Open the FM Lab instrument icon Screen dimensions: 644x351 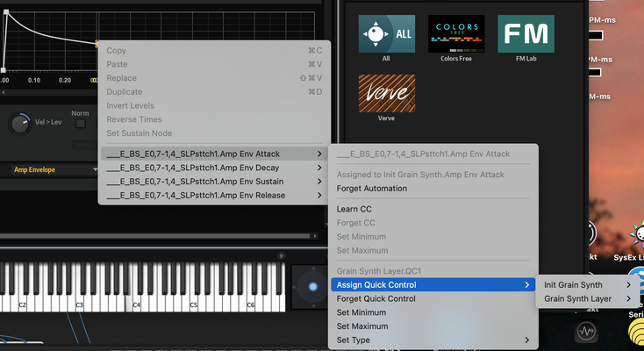click(526, 33)
